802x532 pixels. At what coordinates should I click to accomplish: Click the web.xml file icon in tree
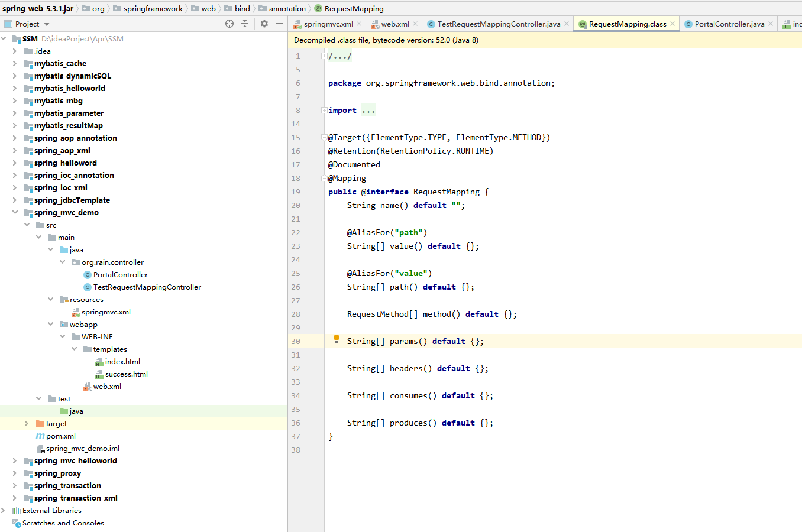tap(88, 387)
